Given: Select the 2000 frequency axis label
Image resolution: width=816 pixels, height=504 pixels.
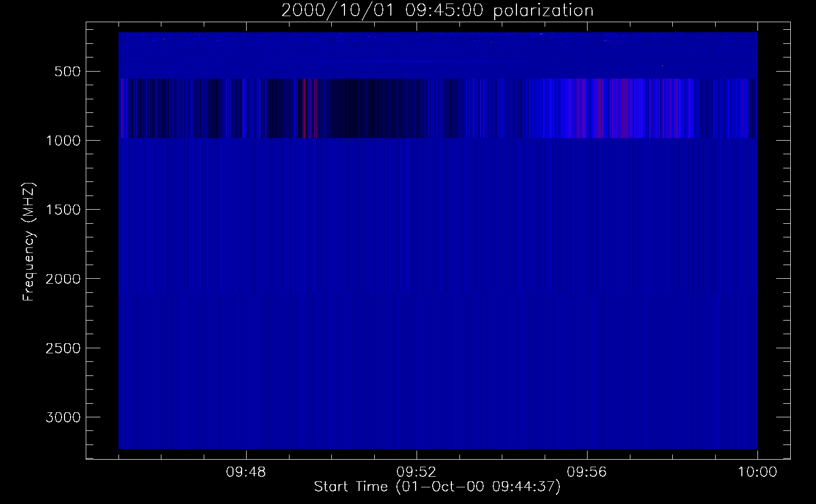Looking at the screenshot, I should click(63, 279).
